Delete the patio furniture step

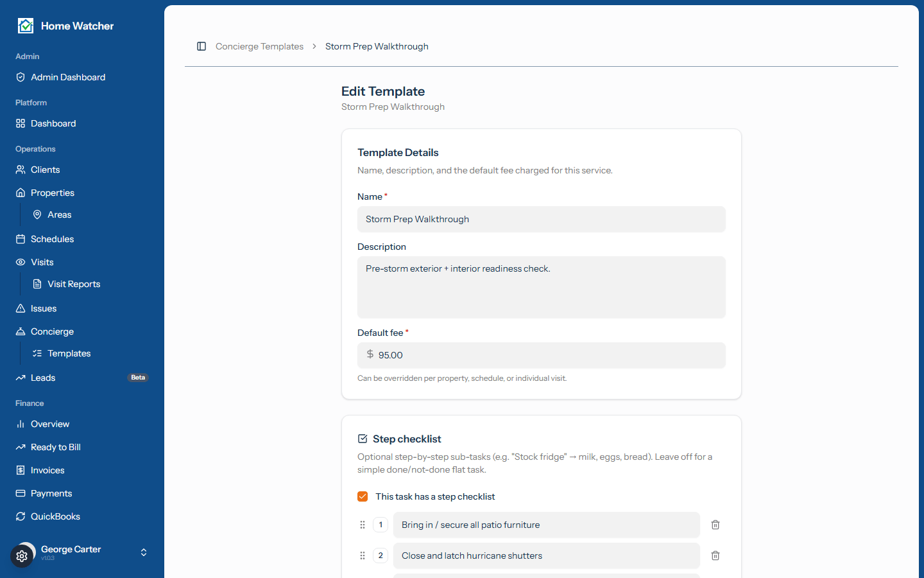715,525
